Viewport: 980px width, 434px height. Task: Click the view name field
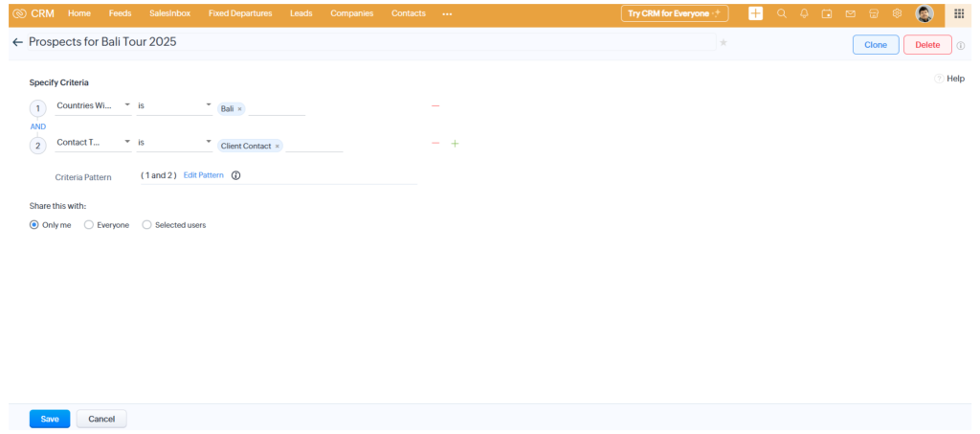click(372, 42)
